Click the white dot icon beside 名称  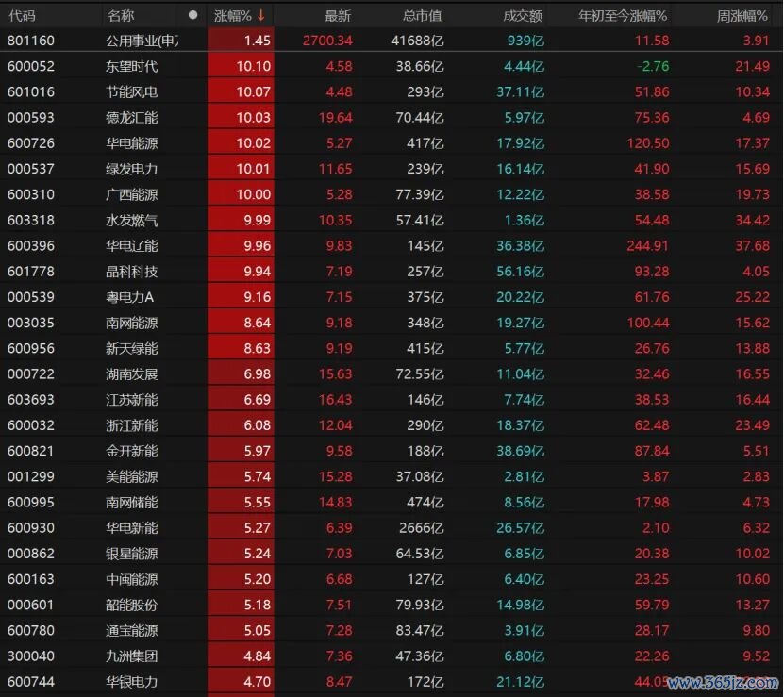click(193, 15)
